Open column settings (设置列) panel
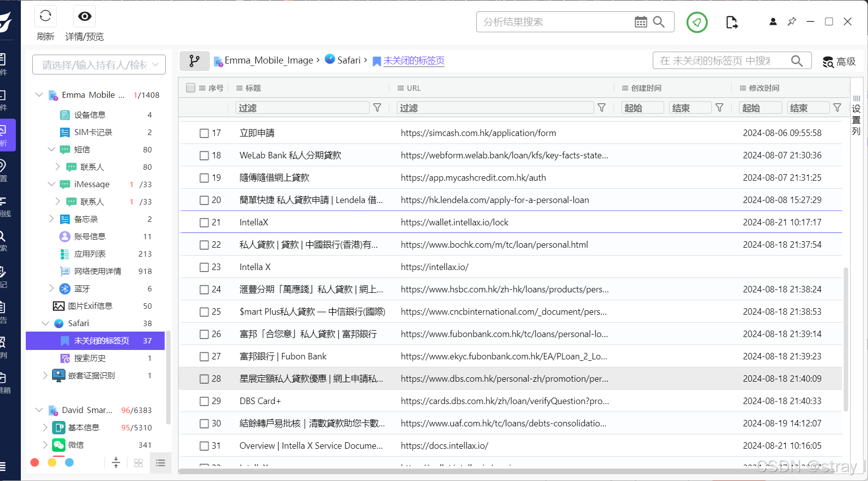Viewport: 868px width, 481px height. (857, 116)
